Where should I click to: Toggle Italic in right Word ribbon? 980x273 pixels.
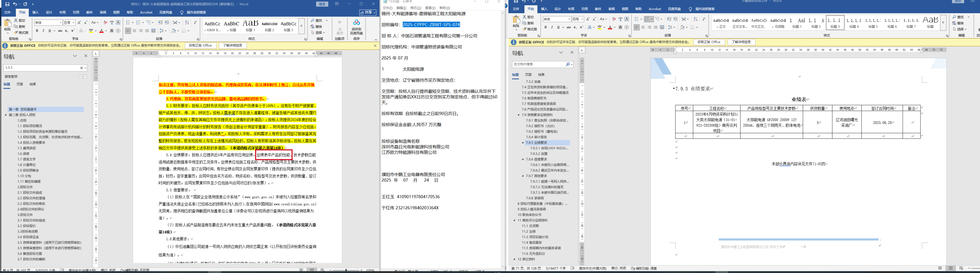tap(552, 27)
